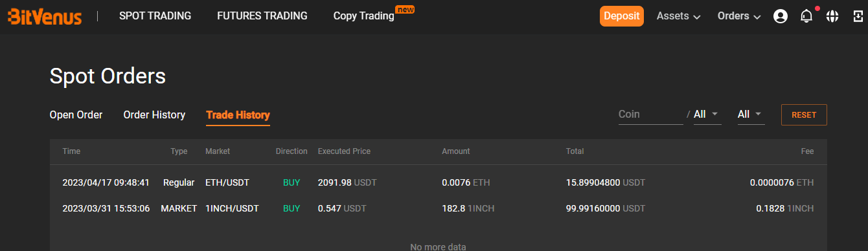Click the globe language icon
The height and width of the screenshot is (251, 868).
832,16
